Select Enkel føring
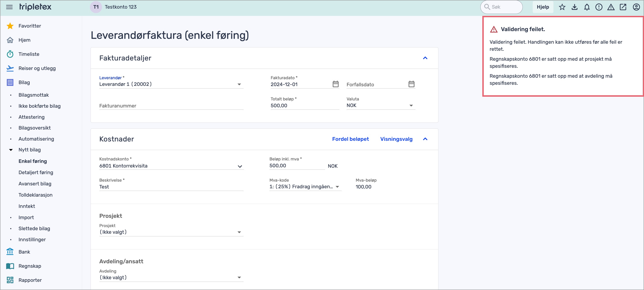Image resolution: width=644 pixels, height=290 pixels. tap(32, 161)
